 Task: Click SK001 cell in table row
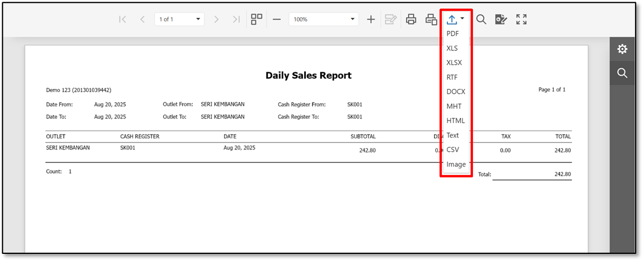[x=128, y=148]
